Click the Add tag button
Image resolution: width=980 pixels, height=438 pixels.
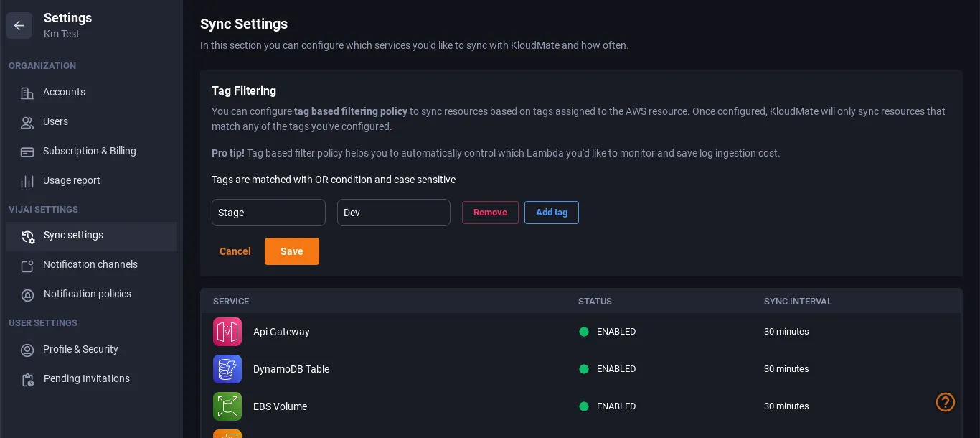coord(552,213)
